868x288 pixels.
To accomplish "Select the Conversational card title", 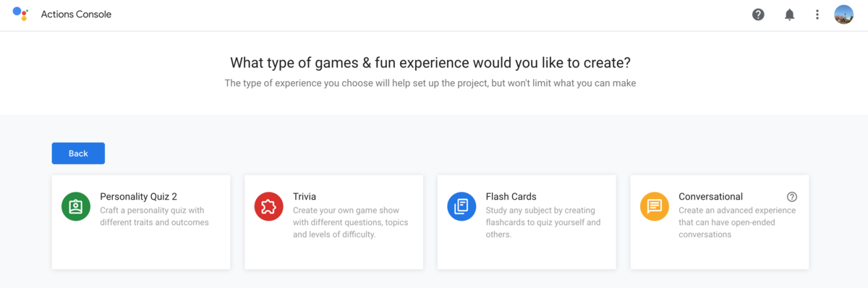I will pos(710,196).
